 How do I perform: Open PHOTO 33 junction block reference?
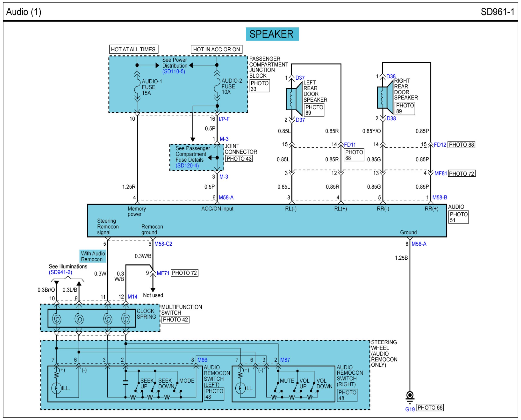coord(259,86)
